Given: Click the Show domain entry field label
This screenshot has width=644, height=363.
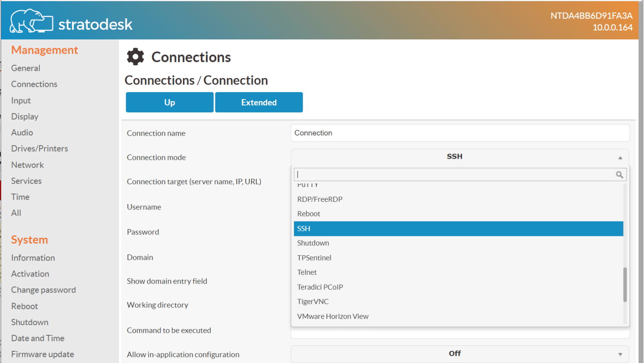Looking at the screenshot, I should click(x=167, y=281).
